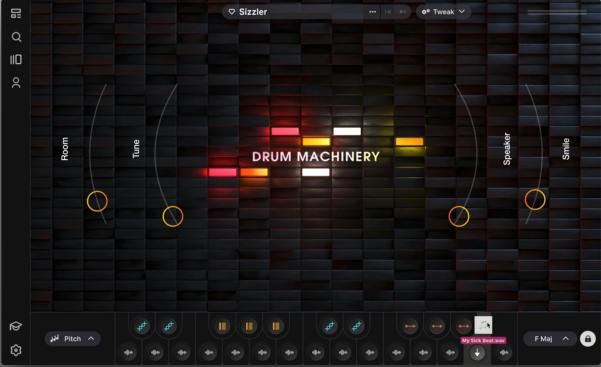
Task: Click the My Sick Beat.wav file thumbnail
Action: click(483, 325)
